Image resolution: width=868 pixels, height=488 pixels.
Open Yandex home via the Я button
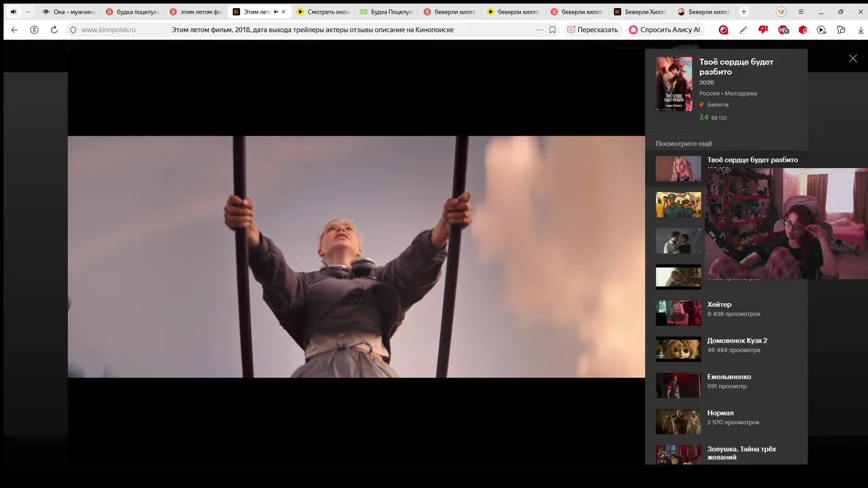[34, 30]
